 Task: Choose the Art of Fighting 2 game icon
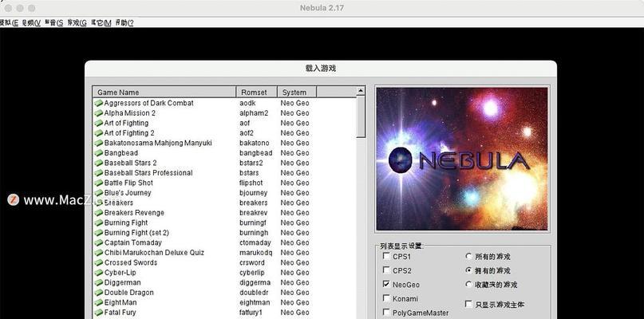click(99, 133)
